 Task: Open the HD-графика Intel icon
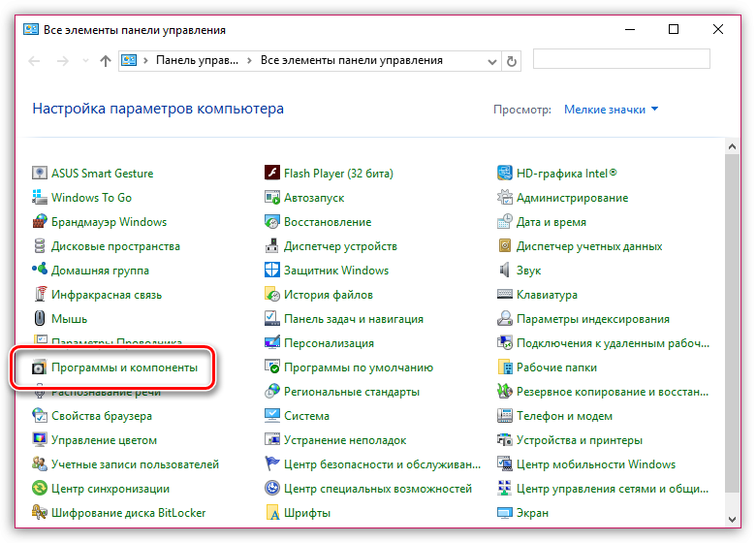(x=504, y=173)
